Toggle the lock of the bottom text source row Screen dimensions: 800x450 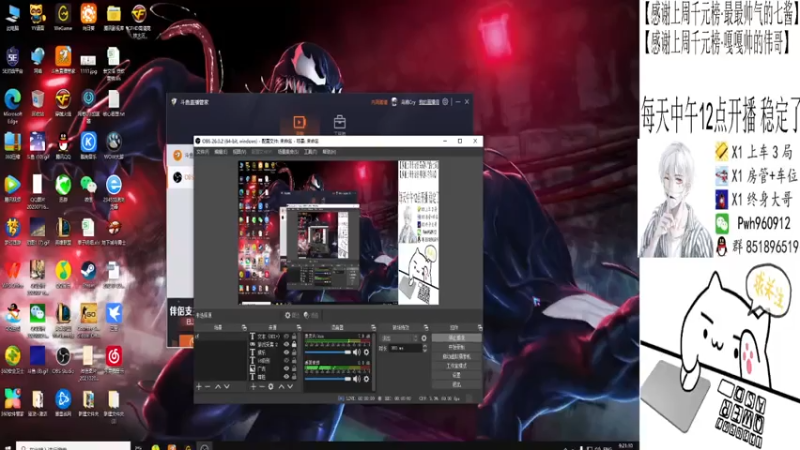click(294, 377)
